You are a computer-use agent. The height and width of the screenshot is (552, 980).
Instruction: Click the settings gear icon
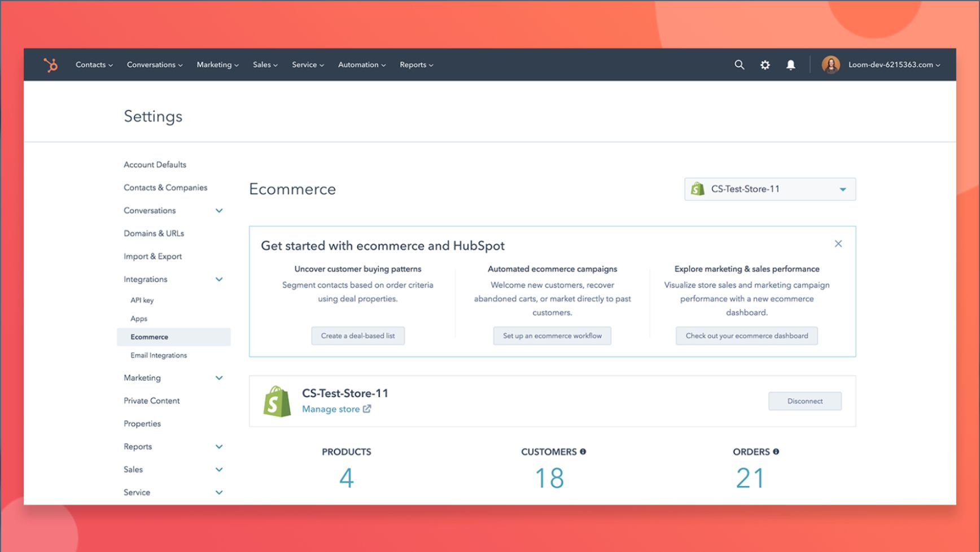point(765,64)
